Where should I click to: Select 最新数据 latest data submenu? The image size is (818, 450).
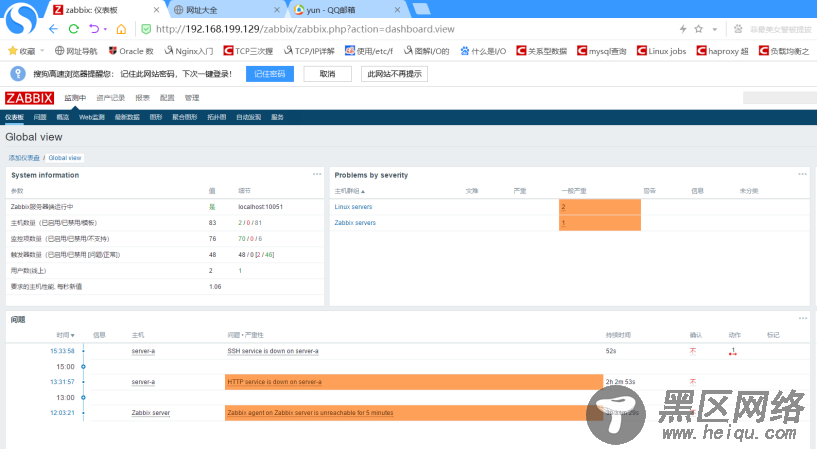point(127,117)
